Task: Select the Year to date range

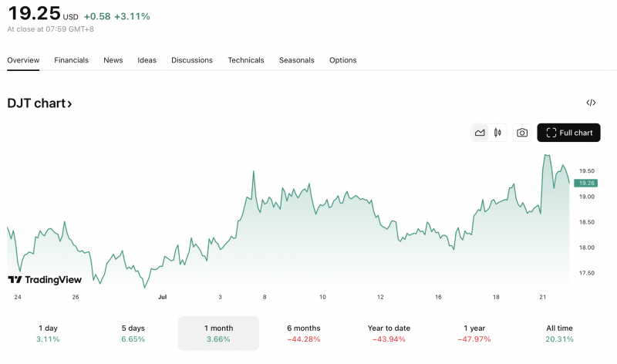Action: [389, 333]
